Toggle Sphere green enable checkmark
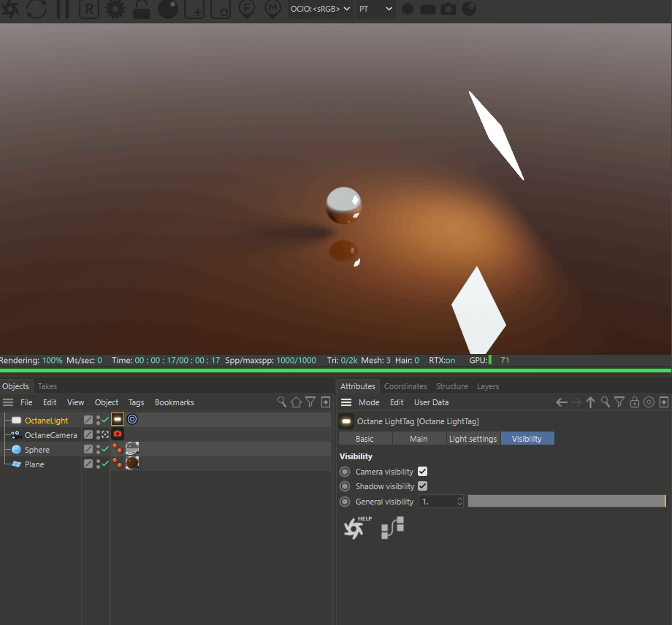 point(105,449)
